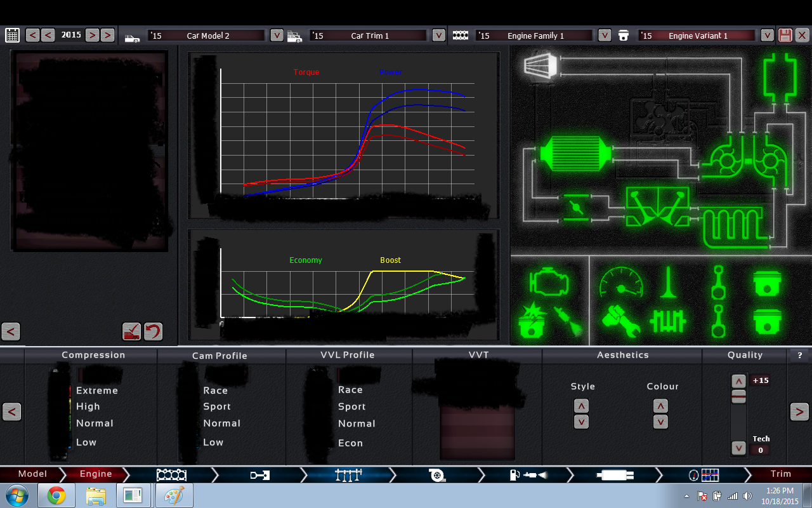812x508 pixels.
Task: Click the Colour down arrow
Action: pyautogui.click(x=660, y=422)
